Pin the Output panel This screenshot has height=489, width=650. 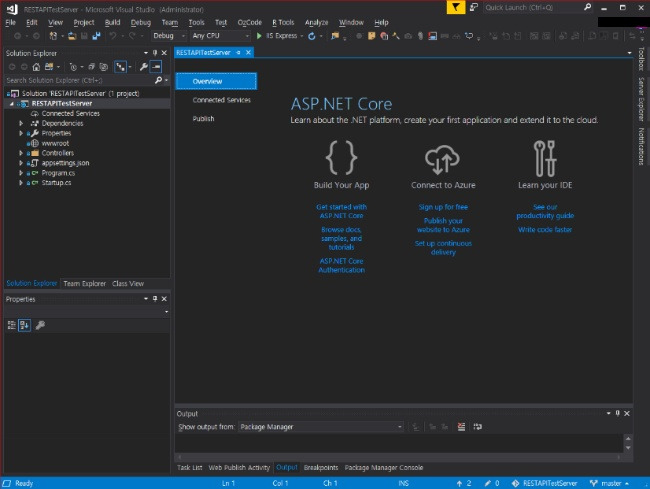coord(618,413)
